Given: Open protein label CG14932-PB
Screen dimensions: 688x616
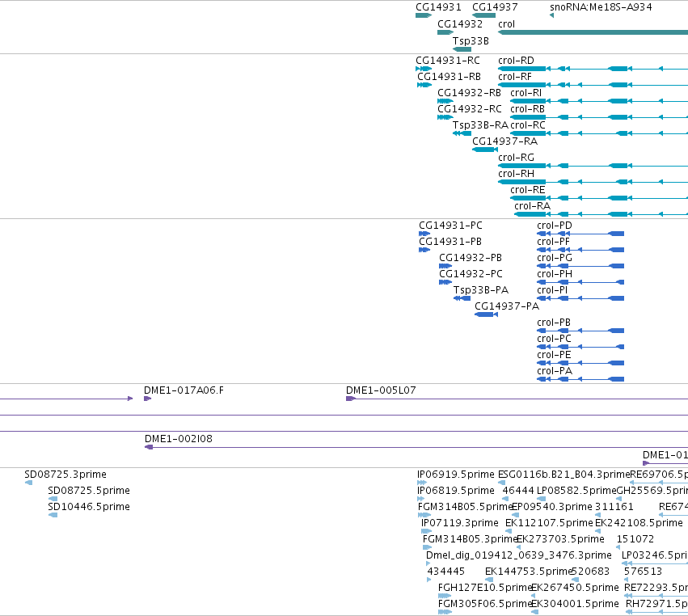Looking at the screenshot, I should [471, 258].
